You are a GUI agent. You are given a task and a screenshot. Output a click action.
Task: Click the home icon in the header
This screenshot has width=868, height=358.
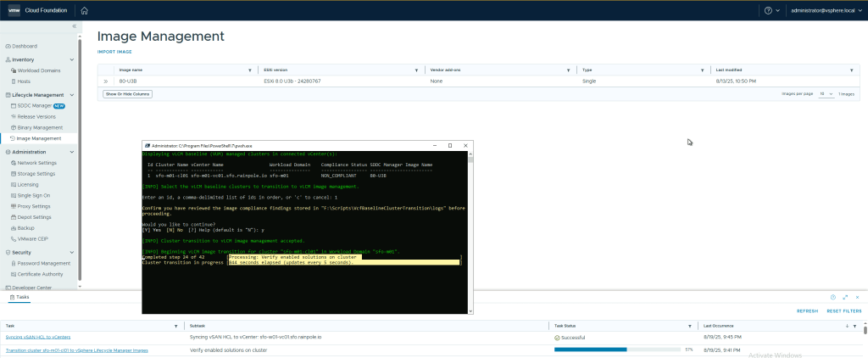(84, 10)
